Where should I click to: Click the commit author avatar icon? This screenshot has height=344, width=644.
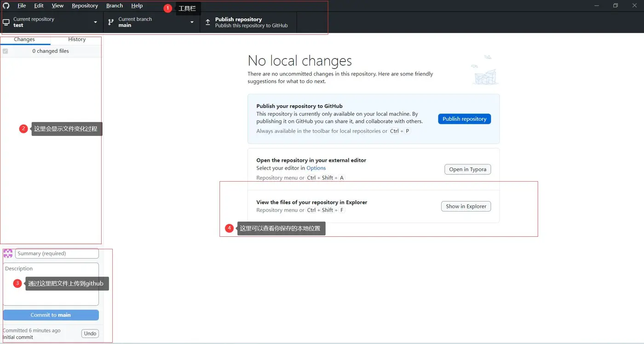point(8,253)
